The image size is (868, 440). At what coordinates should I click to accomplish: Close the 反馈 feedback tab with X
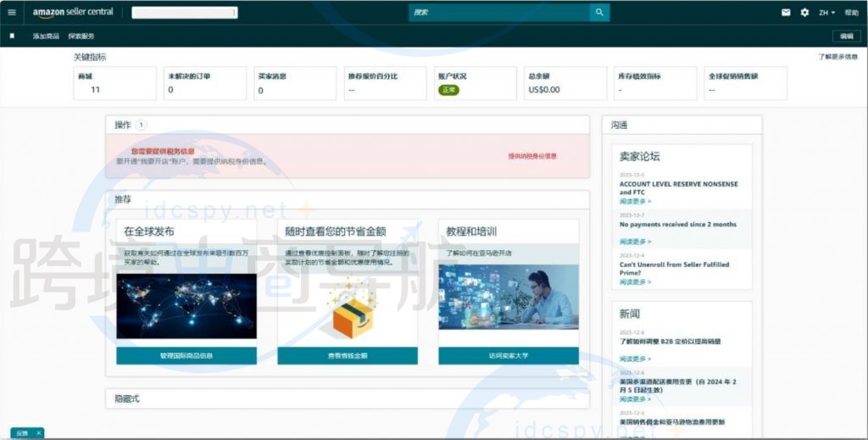pos(39,433)
